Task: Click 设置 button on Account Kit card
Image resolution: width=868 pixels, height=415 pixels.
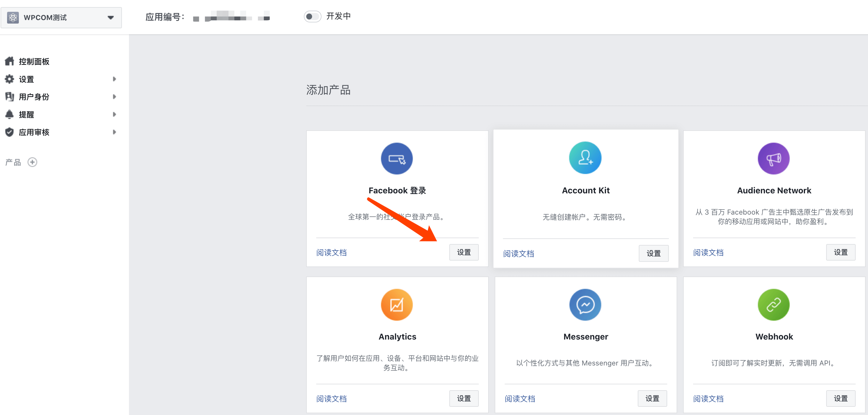Action: click(654, 253)
